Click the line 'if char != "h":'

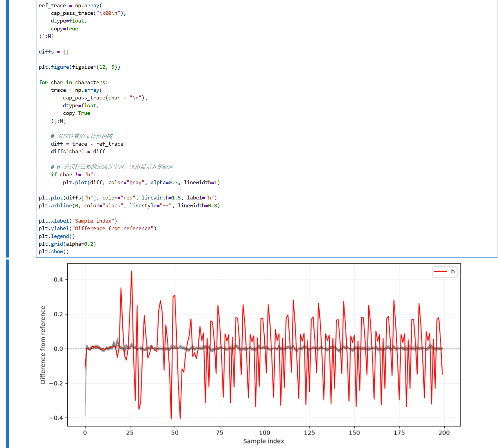click(x=73, y=175)
